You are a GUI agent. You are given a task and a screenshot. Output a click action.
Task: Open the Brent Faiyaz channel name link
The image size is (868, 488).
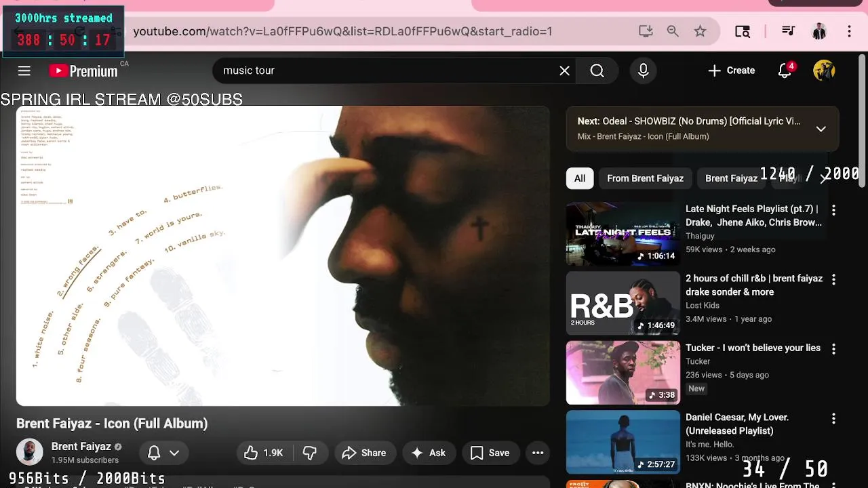click(x=81, y=447)
